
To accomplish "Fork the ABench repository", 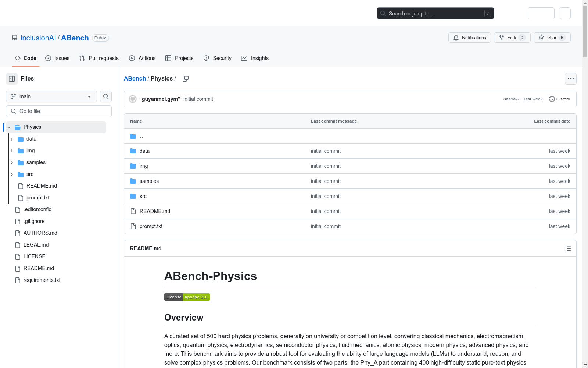I will [512, 38].
